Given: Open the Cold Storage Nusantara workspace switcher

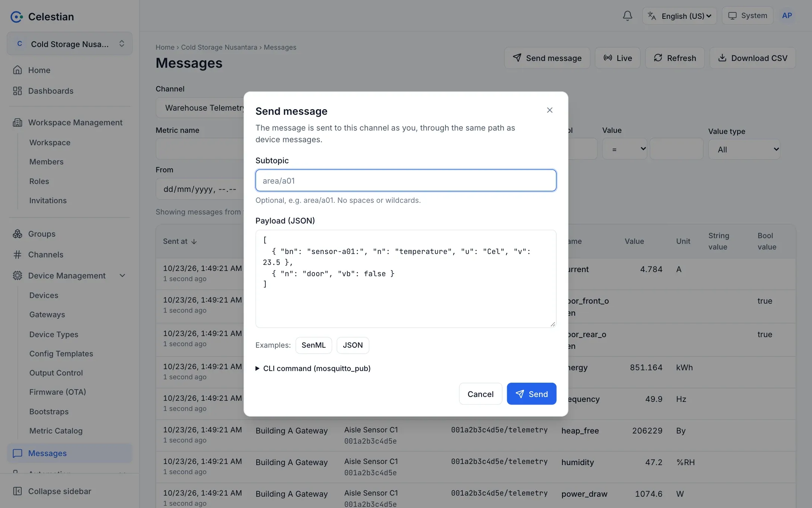Looking at the screenshot, I should click(70, 44).
